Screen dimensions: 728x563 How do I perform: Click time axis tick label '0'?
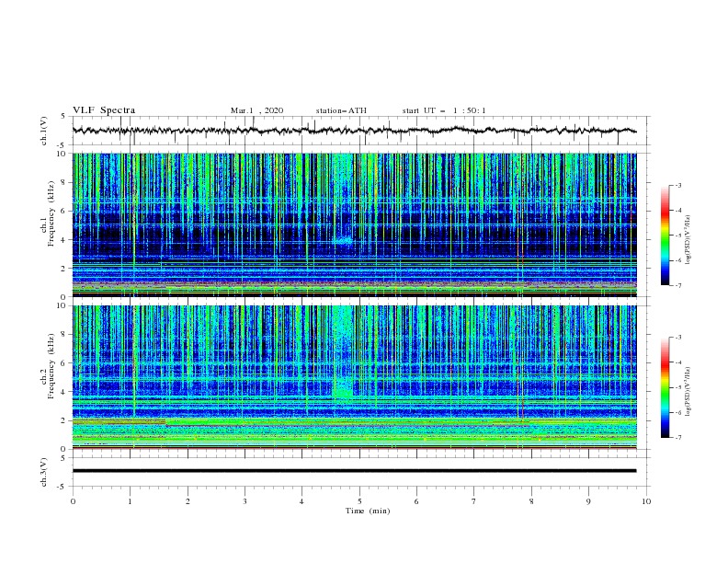[x=73, y=501]
